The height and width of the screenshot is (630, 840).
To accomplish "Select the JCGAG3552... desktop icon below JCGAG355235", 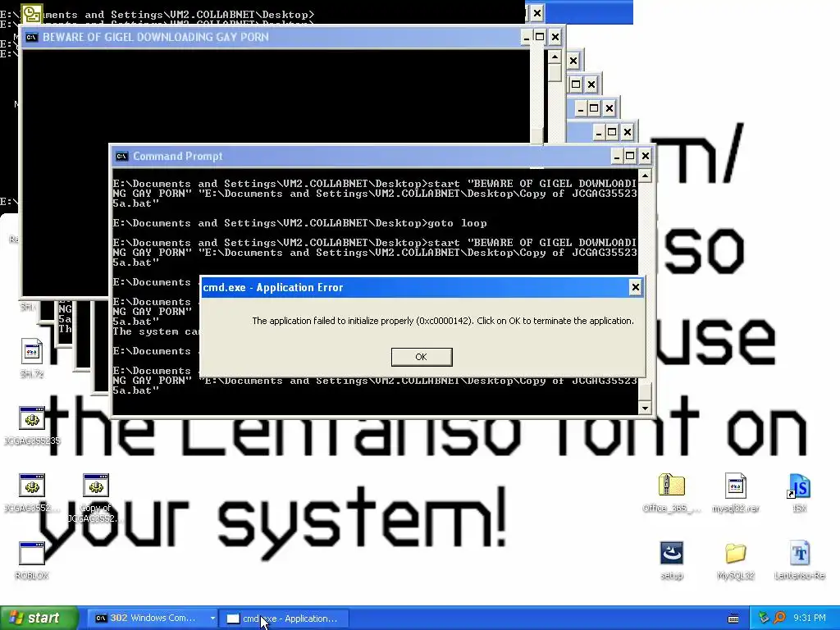I will click(x=32, y=493).
